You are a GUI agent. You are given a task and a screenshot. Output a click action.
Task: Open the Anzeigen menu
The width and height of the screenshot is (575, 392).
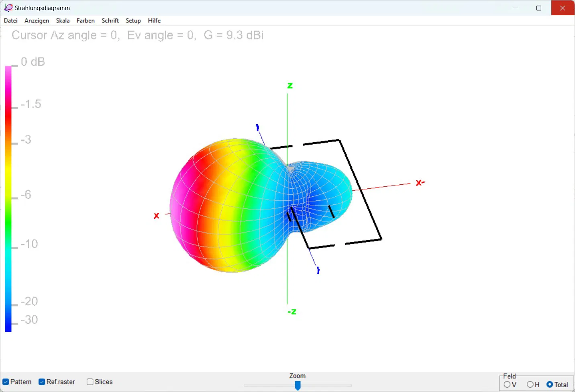(37, 20)
